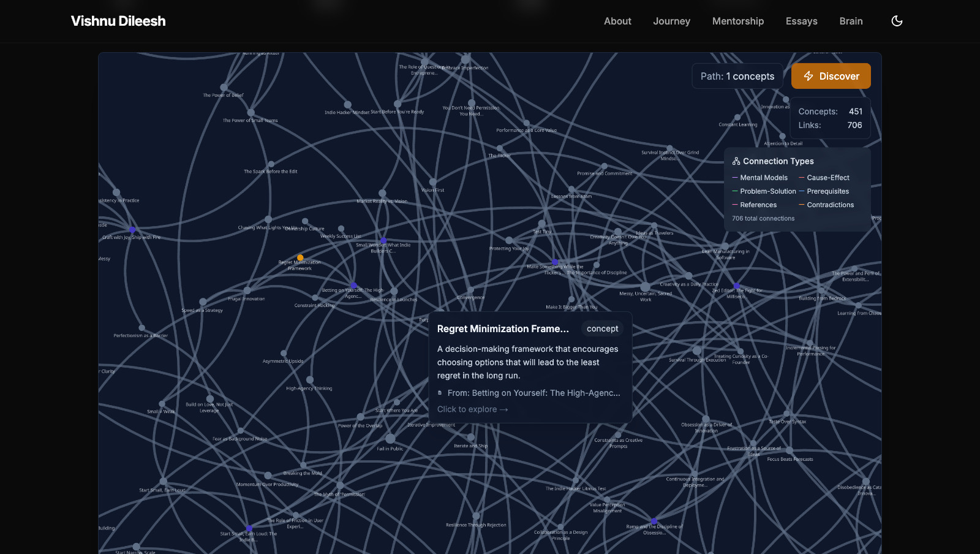Navigate to the Essays section
Screen dimensions: 980x554
(x=801, y=21)
